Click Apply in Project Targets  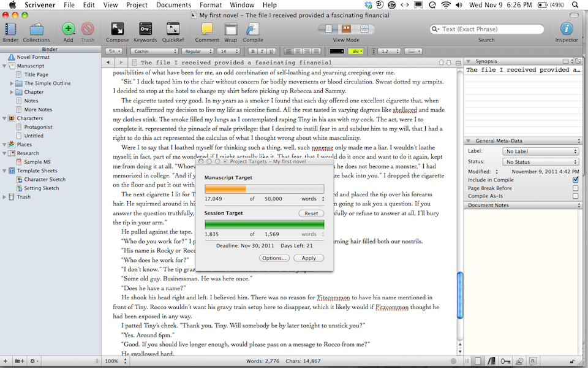[309, 258]
